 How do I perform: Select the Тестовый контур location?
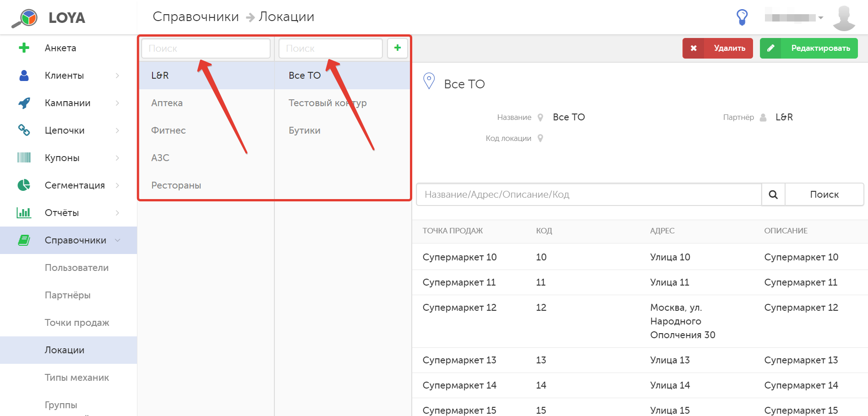click(x=342, y=103)
